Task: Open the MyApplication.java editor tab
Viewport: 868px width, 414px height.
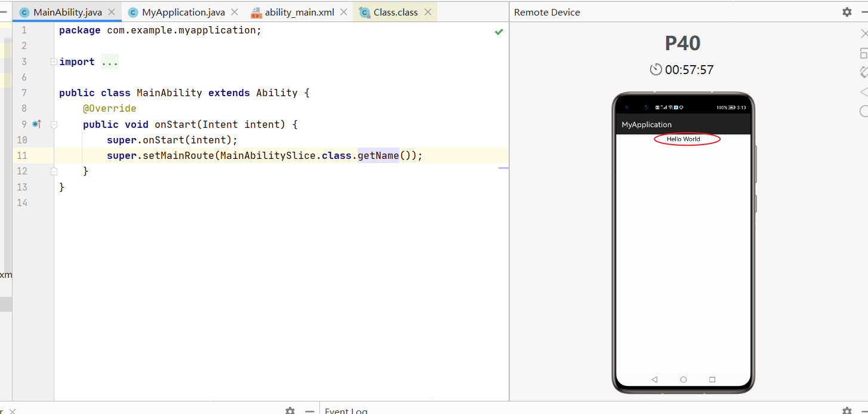Action: tap(183, 12)
